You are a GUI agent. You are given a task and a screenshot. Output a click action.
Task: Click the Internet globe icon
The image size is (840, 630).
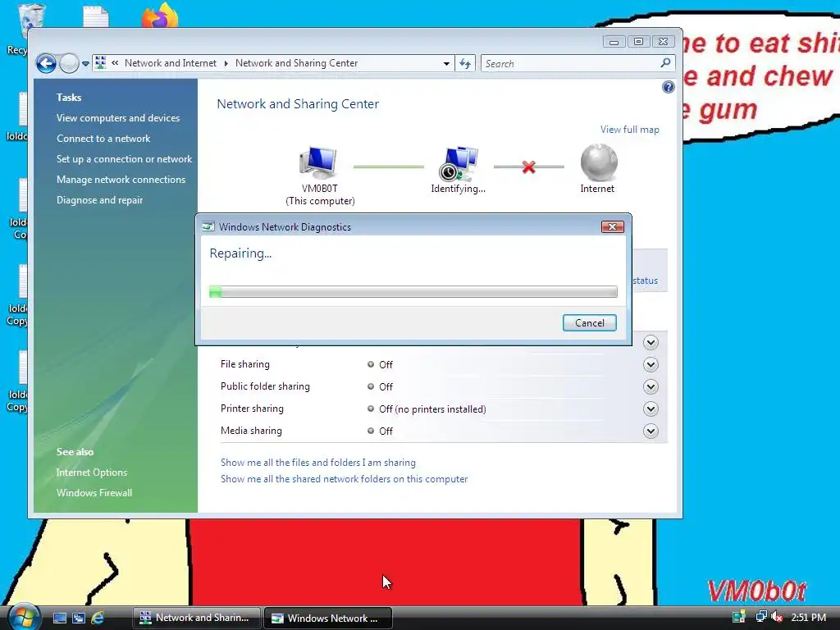[x=598, y=162]
